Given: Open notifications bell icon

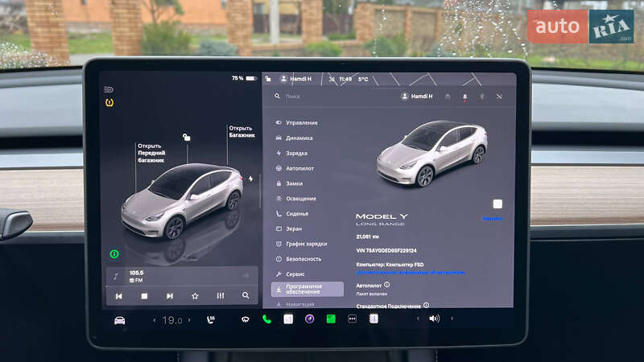Looking at the screenshot, I should pos(465,97).
